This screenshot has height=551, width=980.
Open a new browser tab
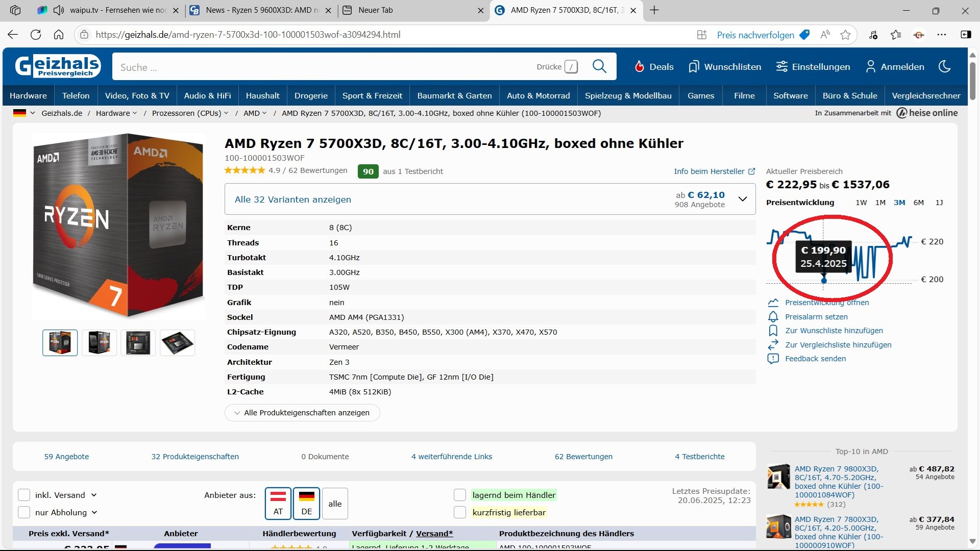(x=654, y=10)
